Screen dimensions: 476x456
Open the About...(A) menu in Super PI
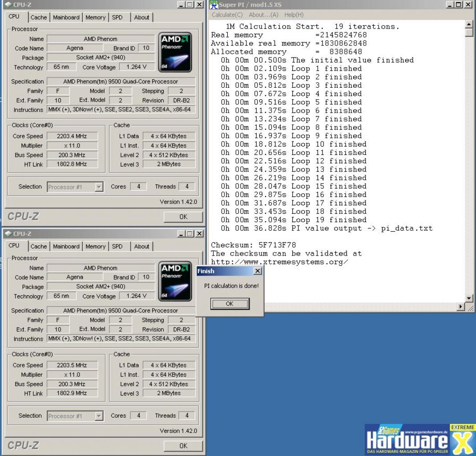tap(263, 15)
